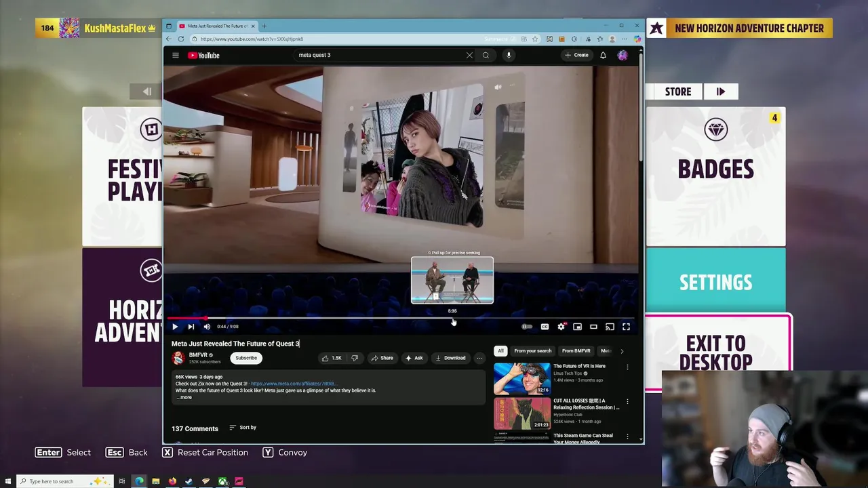This screenshot has height=488, width=868.
Task: Seek the video progress bar to 5:35
Action: coord(452,318)
